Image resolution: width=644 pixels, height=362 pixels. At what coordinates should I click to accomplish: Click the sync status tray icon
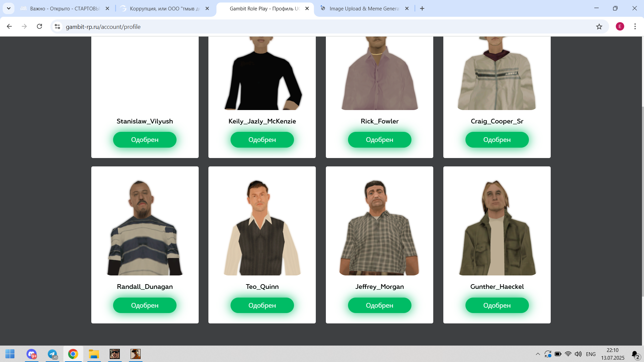[548, 354]
